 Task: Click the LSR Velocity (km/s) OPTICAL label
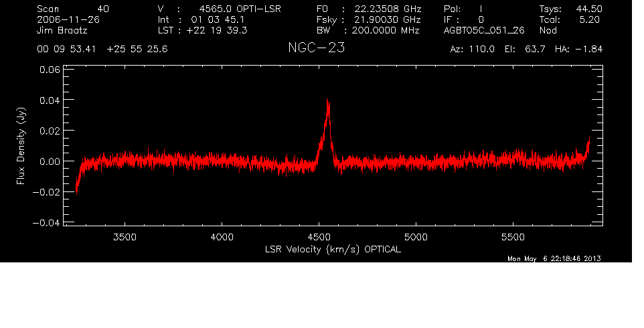pyautogui.click(x=333, y=249)
